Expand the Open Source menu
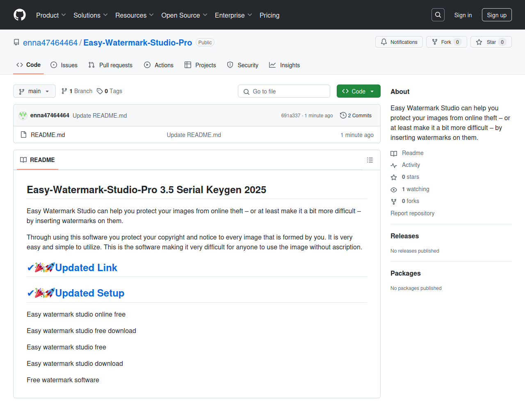 185,15
